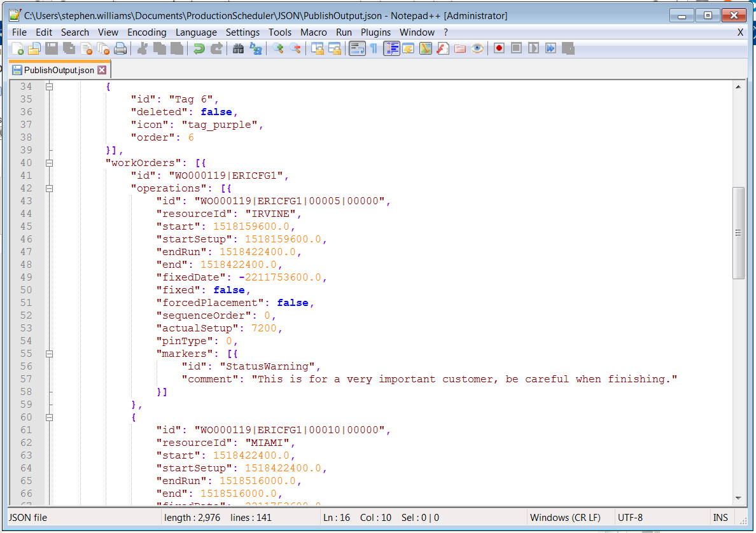Click the Open file folder icon
This screenshot has width=756, height=533.
[34, 49]
